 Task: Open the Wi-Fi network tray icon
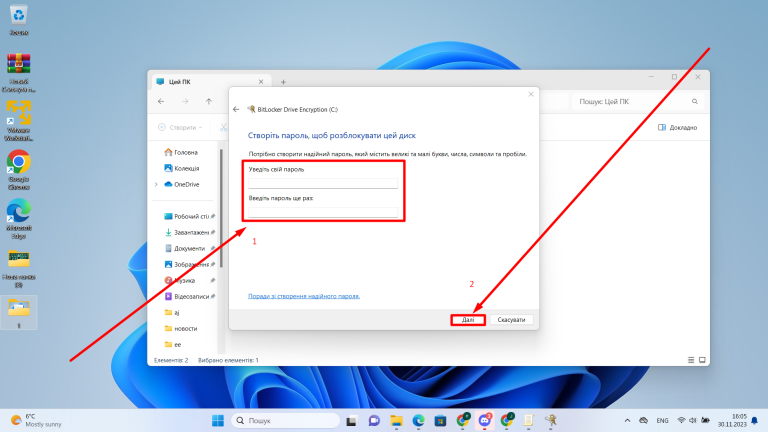(x=681, y=420)
